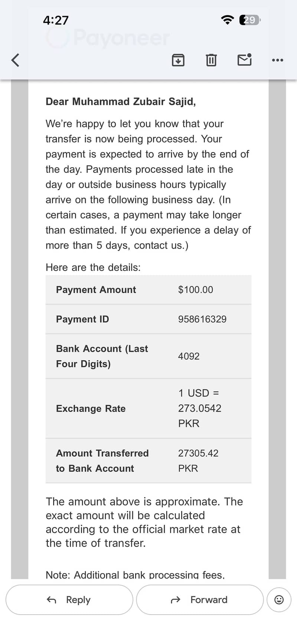Tap the 27305.42 PKR transferred amount
Screen dimensions: 297x644
click(x=198, y=461)
